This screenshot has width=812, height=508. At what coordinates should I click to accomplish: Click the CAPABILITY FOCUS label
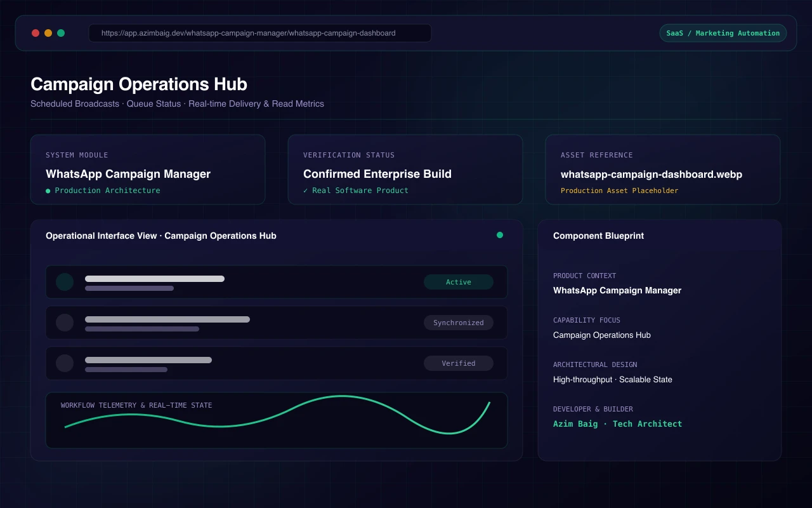pyautogui.click(x=587, y=320)
